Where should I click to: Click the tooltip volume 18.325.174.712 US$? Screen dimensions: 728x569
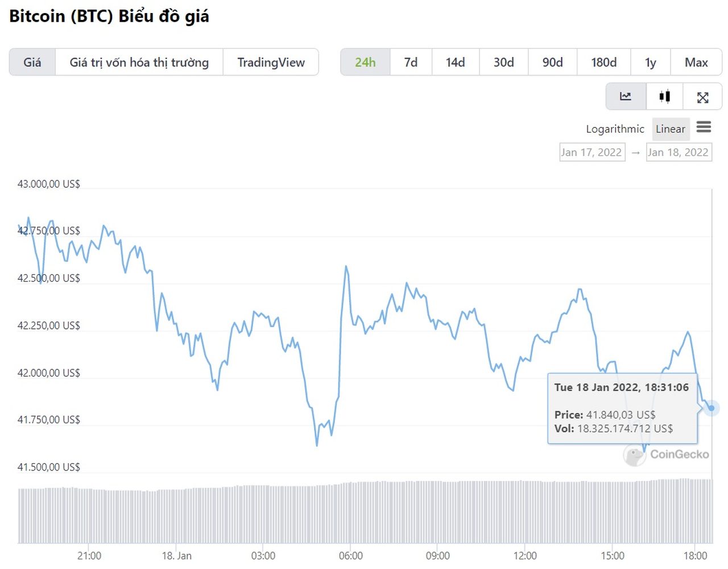[625, 428]
